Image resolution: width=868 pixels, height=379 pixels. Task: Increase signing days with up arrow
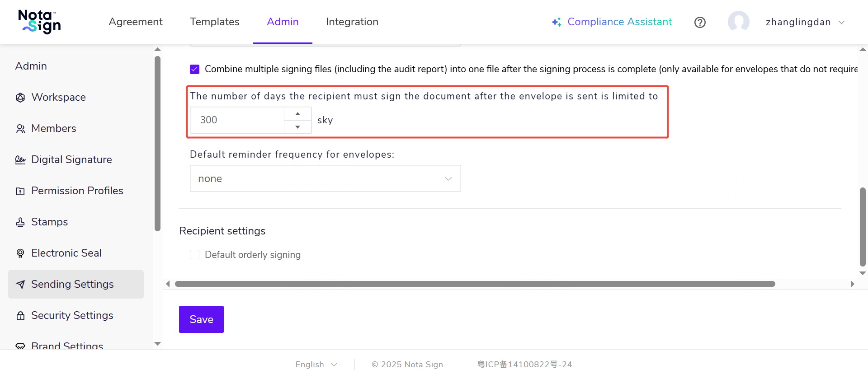coord(297,113)
